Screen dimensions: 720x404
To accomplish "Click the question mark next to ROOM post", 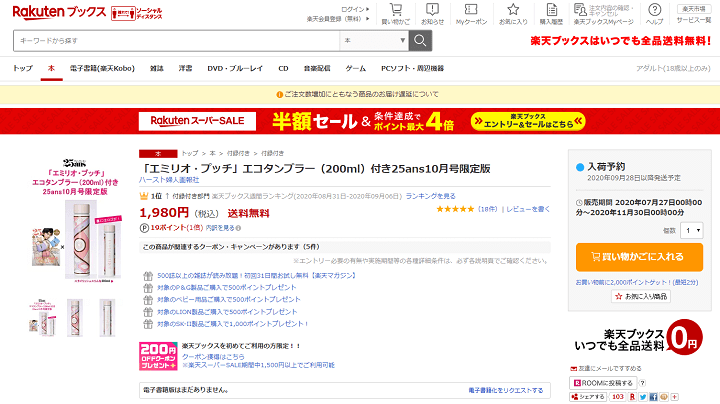I will coord(642,383).
